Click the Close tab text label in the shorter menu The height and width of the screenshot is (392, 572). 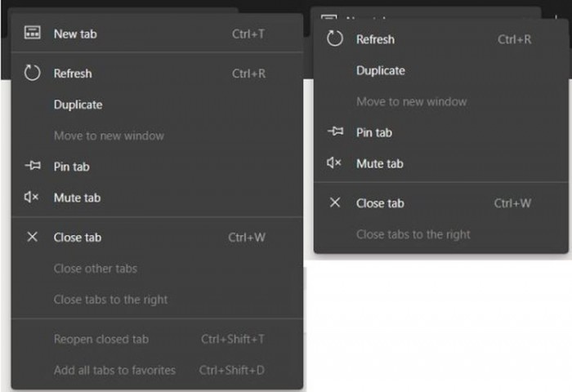[x=380, y=203]
